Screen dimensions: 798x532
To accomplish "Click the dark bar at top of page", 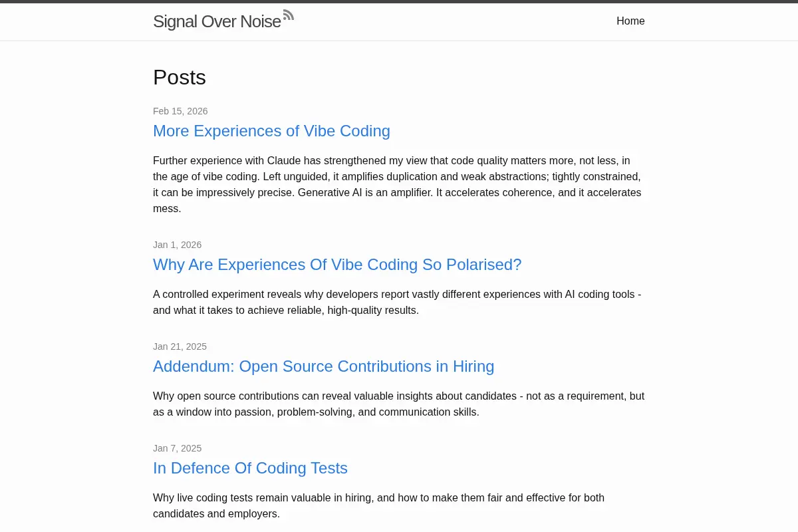I will coord(399,1).
